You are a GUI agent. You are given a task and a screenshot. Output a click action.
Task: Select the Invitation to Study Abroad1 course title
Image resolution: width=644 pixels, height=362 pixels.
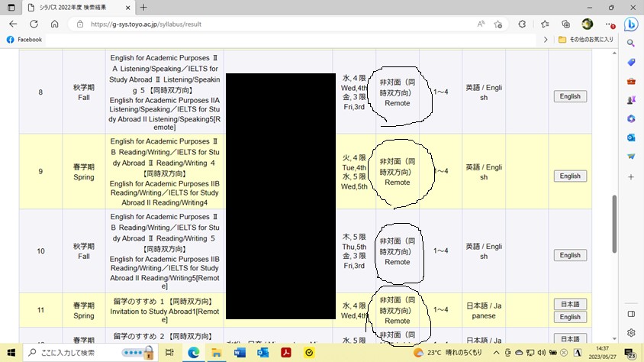click(x=164, y=315)
